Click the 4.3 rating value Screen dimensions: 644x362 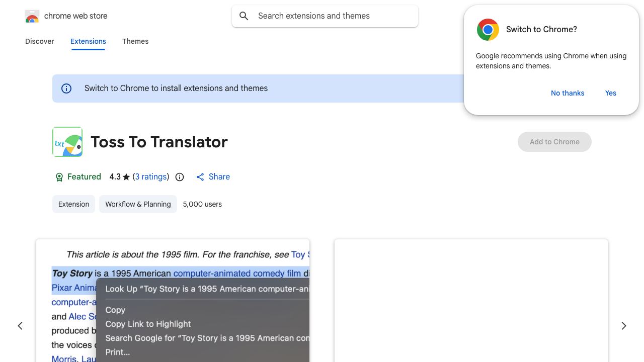(115, 177)
